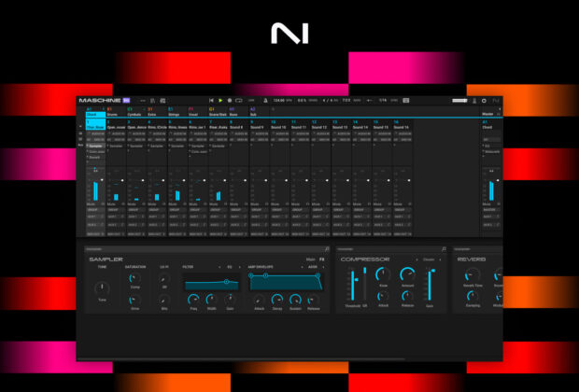Open the Filter EQ type dropdown
Viewport: 579px width, 392px height.
coord(230,267)
